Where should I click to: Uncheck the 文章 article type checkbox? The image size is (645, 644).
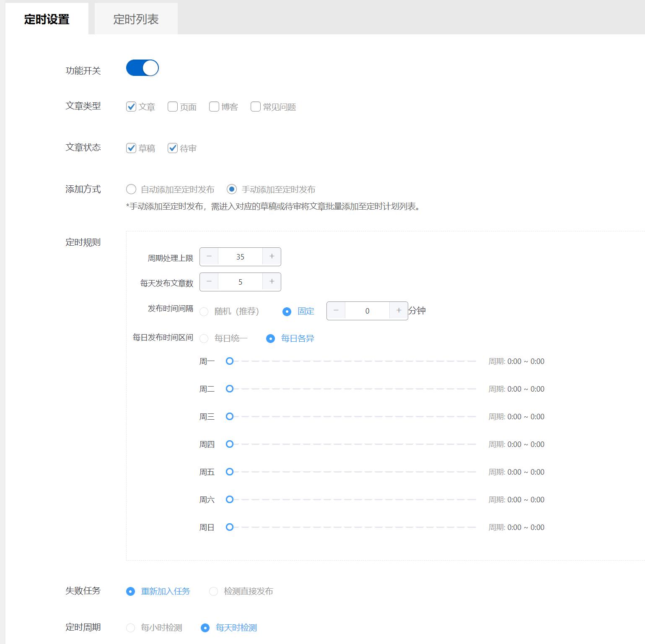(131, 106)
